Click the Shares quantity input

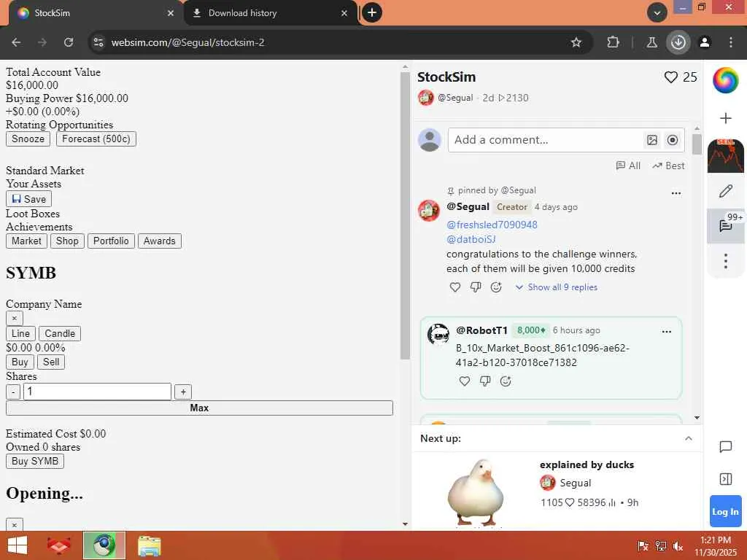point(97,392)
